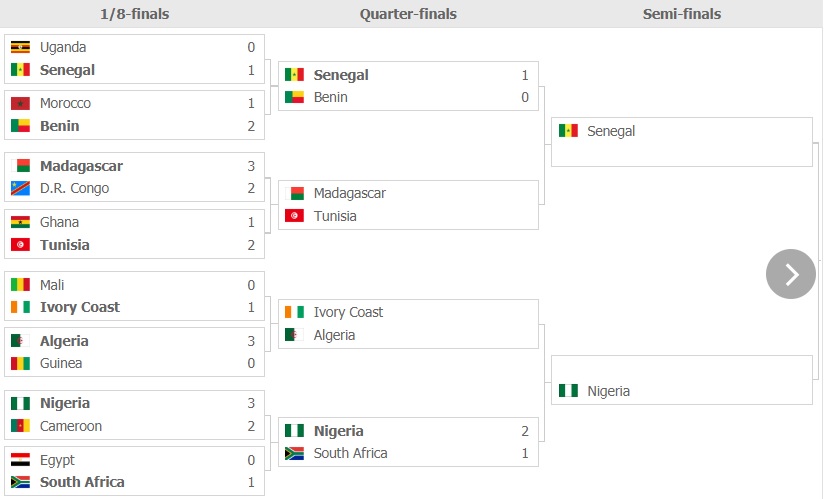Click Algeria's score in 1/8-finals
The image size is (824, 499).
coord(251,341)
